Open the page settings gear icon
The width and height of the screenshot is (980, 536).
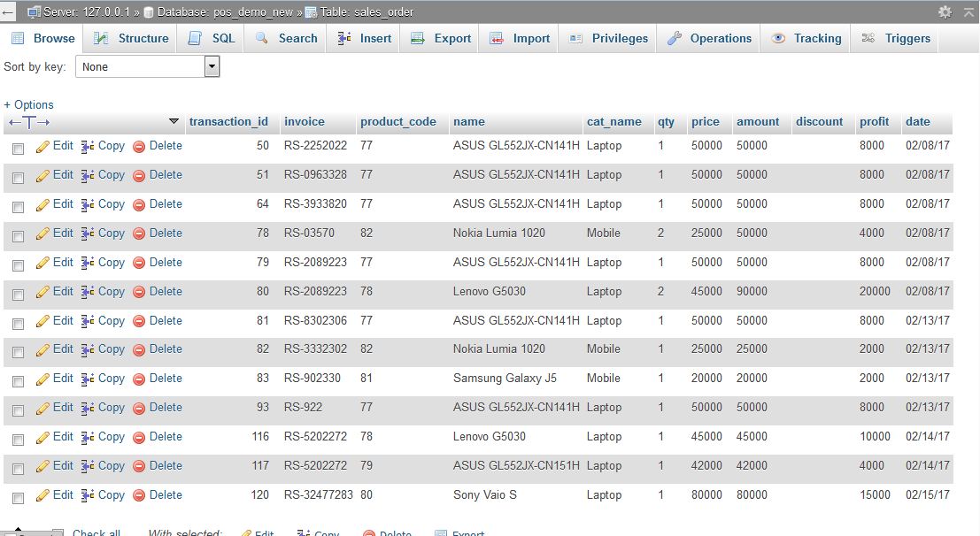pyautogui.click(x=945, y=11)
